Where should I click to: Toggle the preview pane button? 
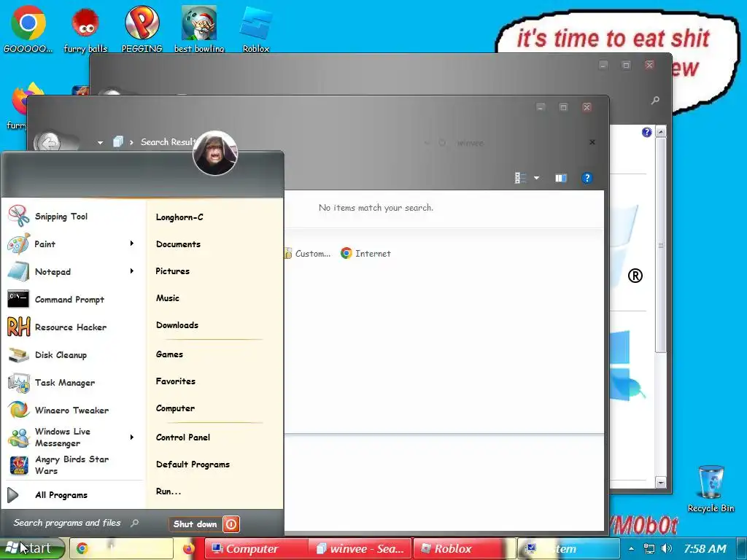click(561, 178)
